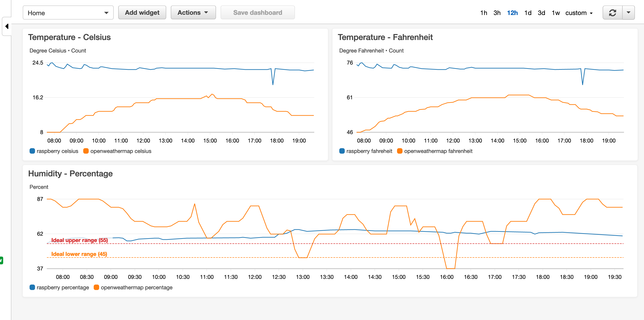Viewport: 644px width, 320px height.
Task: Toggle openweathermap celsius legend swatch
Action: pyautogui.click(x=86, y=151)
